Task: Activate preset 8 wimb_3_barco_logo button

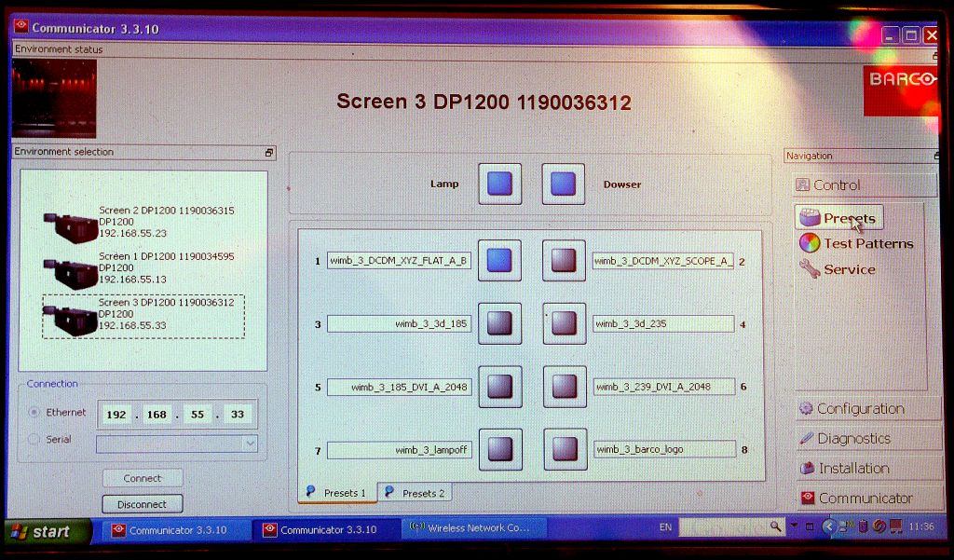Action: click(x=563, y=449)
